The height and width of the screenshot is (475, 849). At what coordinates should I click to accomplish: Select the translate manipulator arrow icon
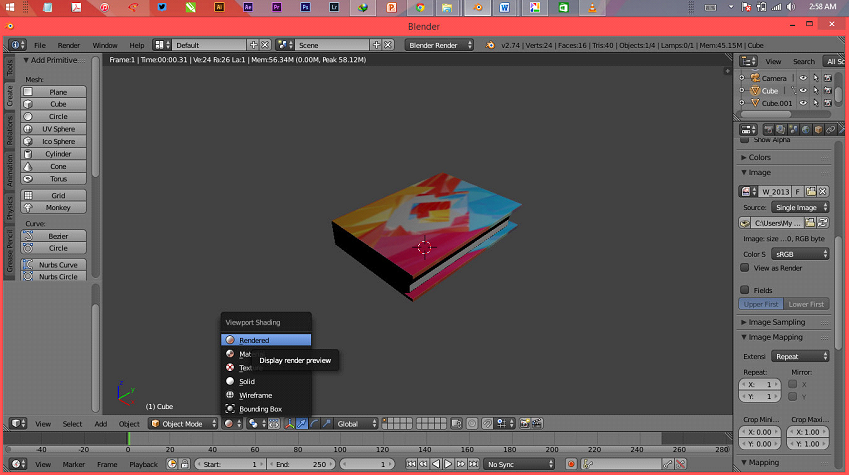(302, 424)
